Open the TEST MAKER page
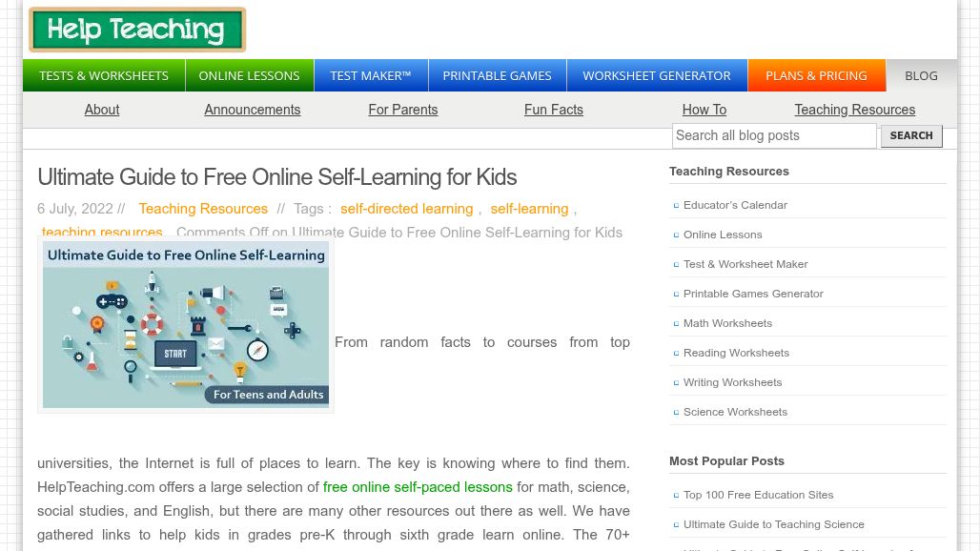 [370, 75]
